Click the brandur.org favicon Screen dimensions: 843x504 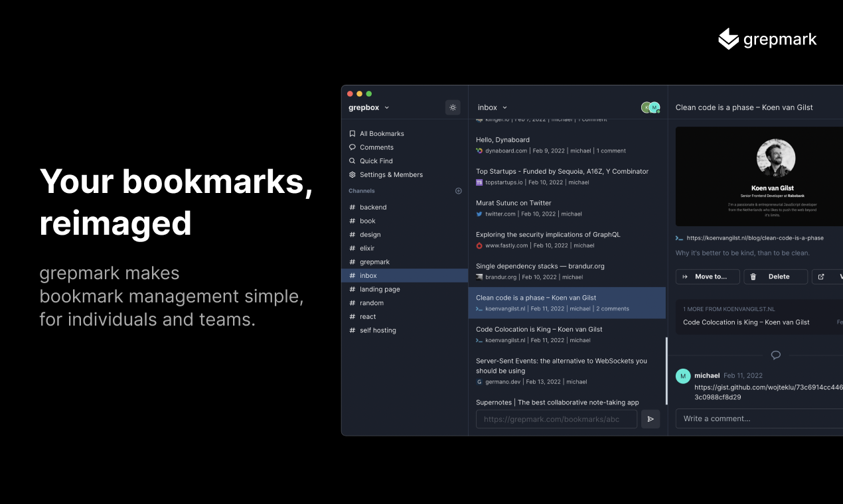tap(479, 277)
